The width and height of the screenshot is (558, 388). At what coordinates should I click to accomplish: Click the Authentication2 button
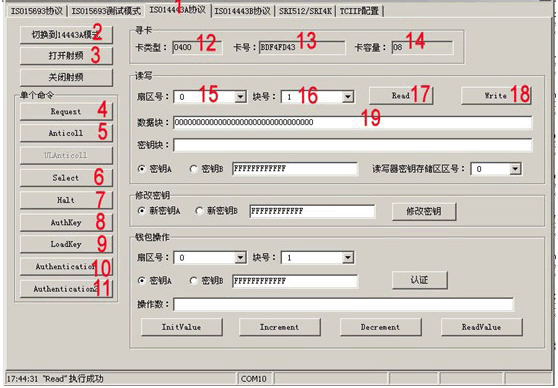[x=66, y=289]
